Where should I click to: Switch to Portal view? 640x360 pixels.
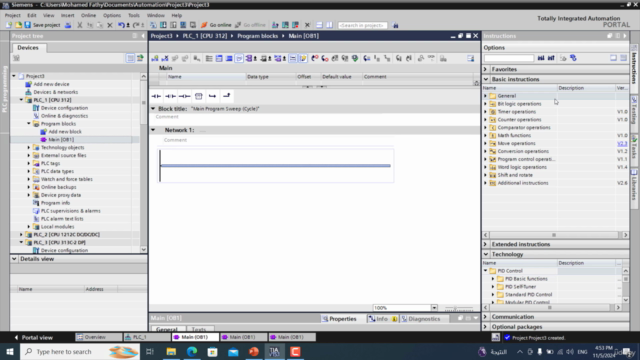(33, 338)
